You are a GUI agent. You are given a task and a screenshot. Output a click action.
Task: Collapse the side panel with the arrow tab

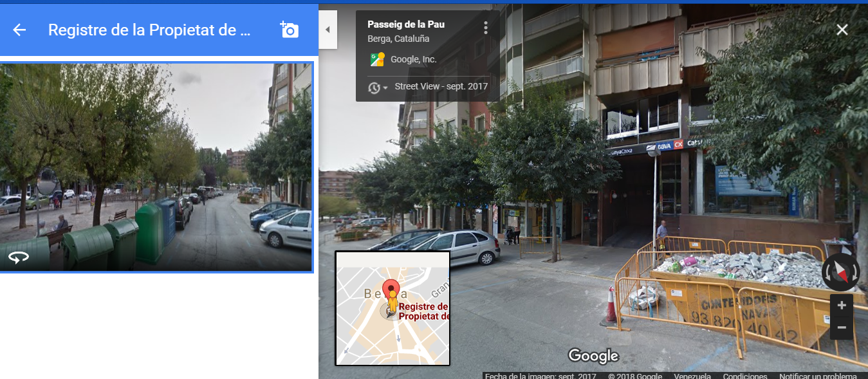pos(328,30)
